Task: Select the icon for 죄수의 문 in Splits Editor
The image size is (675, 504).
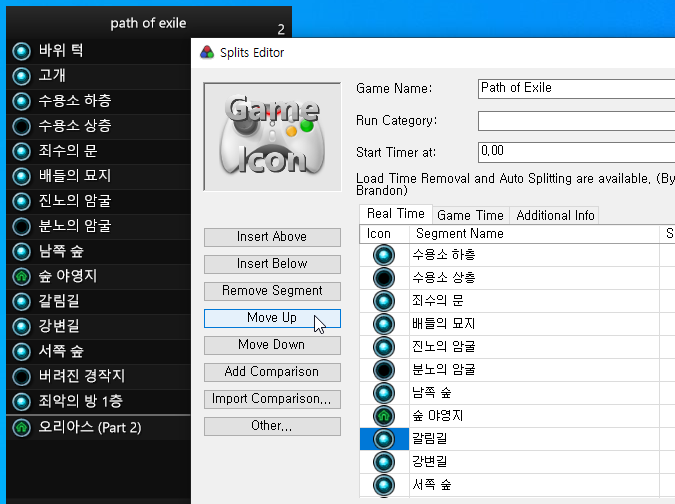Action: point(384,300)
